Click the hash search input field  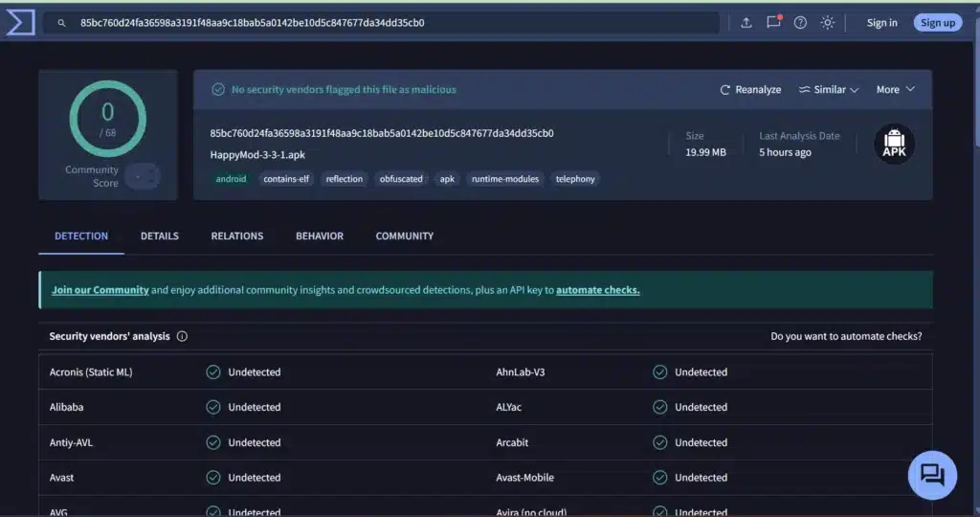381,23
